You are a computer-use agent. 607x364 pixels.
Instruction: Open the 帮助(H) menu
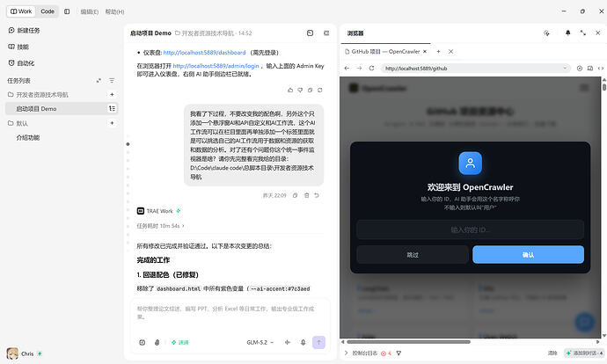[x=114, y=12]
